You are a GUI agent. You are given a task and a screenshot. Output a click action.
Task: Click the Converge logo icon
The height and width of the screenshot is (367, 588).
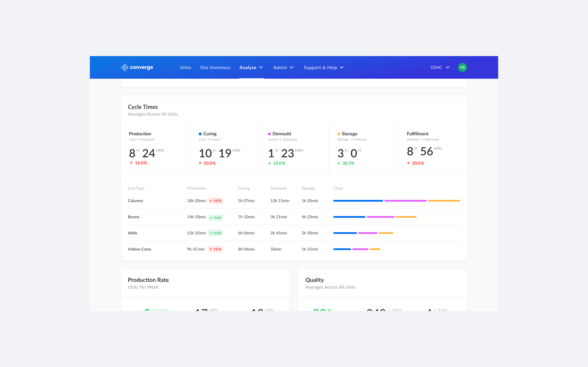(x=125, y=67)
